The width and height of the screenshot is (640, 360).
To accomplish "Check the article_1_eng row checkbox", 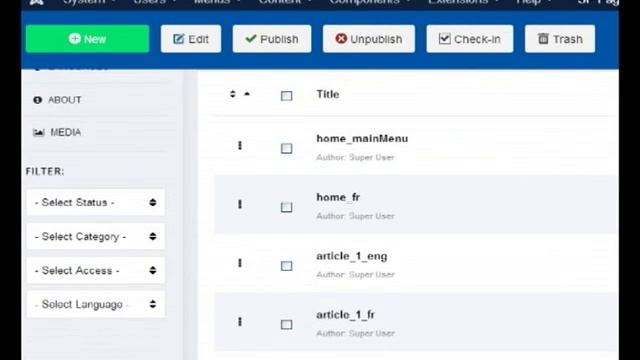I will tap(287, 266).
